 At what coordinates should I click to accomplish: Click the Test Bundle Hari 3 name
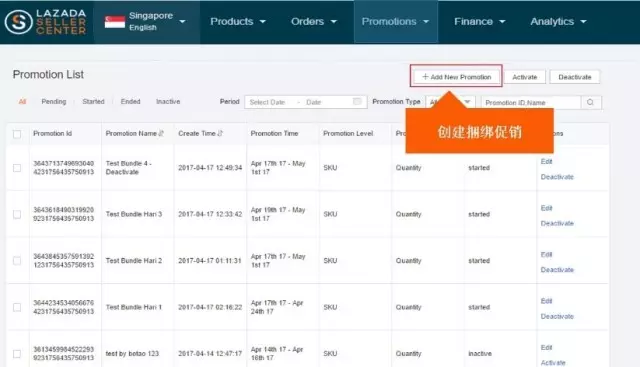click(x=134, y=214)
